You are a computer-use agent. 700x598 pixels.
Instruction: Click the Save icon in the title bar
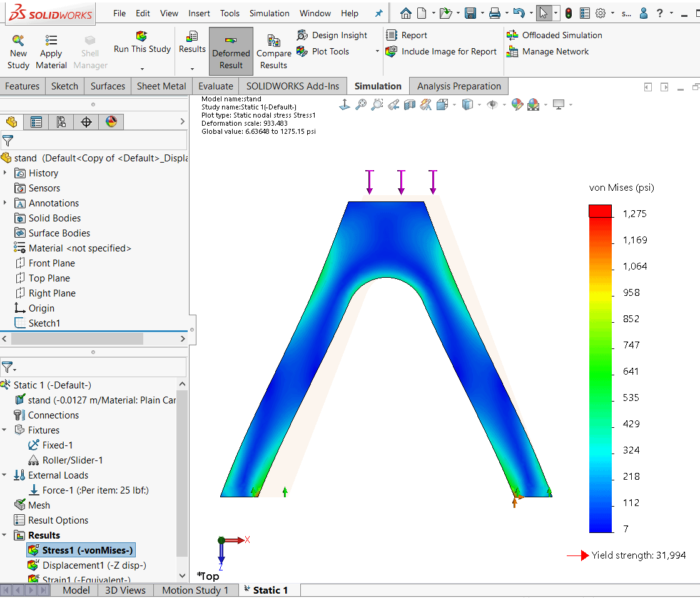pos(470,13)
